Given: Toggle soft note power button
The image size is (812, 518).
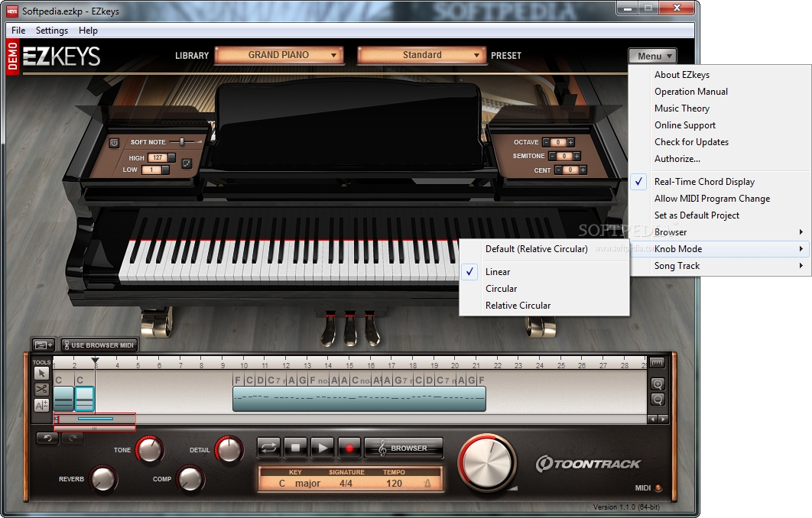Looking at the screenshot, I should [114, 142].
